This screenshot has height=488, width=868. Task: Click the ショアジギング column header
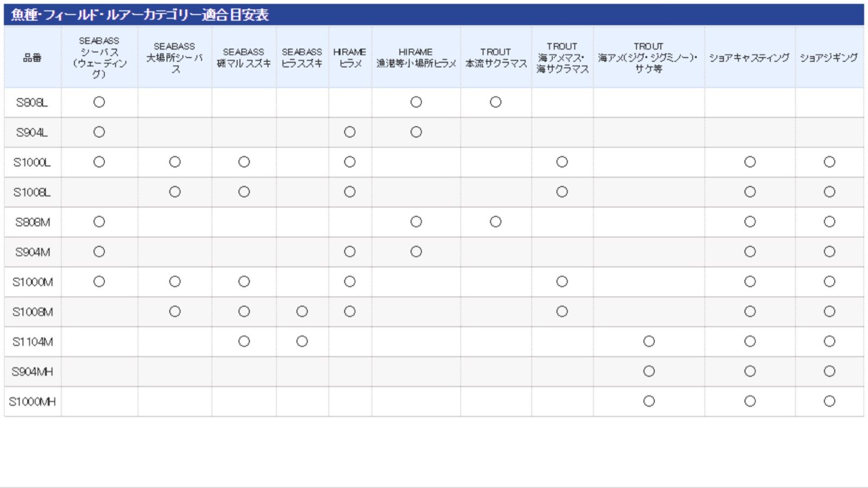point(829,57)
